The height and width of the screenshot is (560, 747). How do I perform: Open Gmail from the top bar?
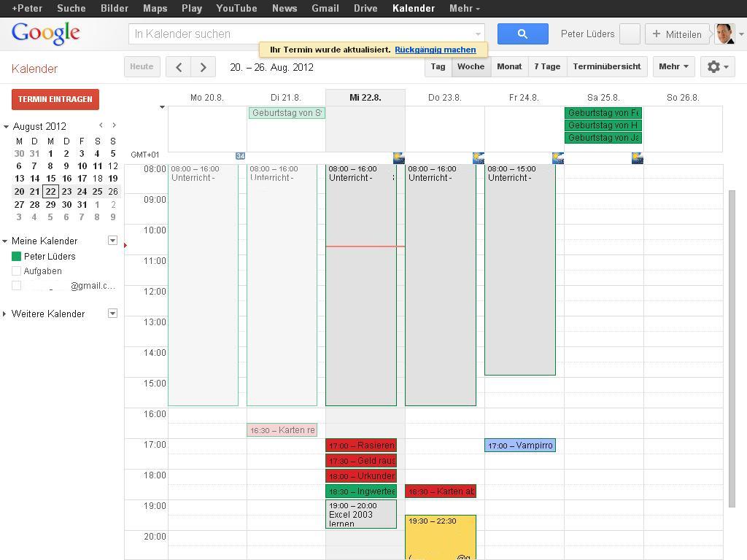pos(325,8)
